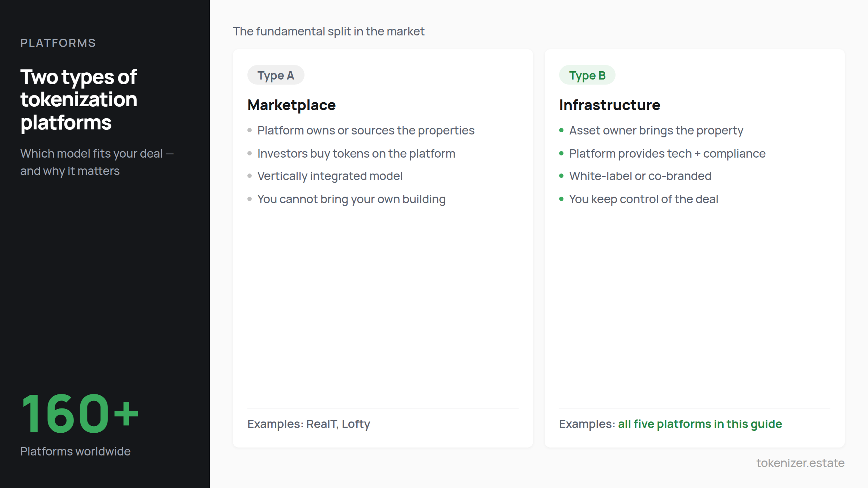Click the bullet dot next to 'Investors buy tokens on the platform'
This screenshot has height=488, width=868.
tap(249, 154)
